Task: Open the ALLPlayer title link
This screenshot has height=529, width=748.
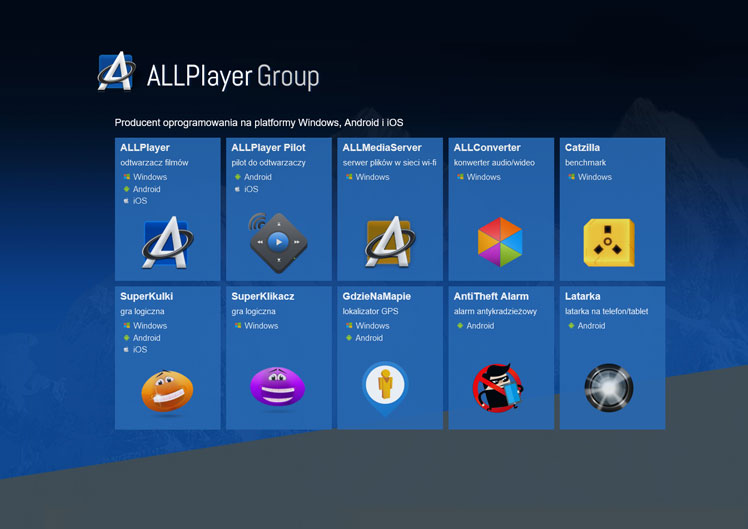Action: point(145,148)
